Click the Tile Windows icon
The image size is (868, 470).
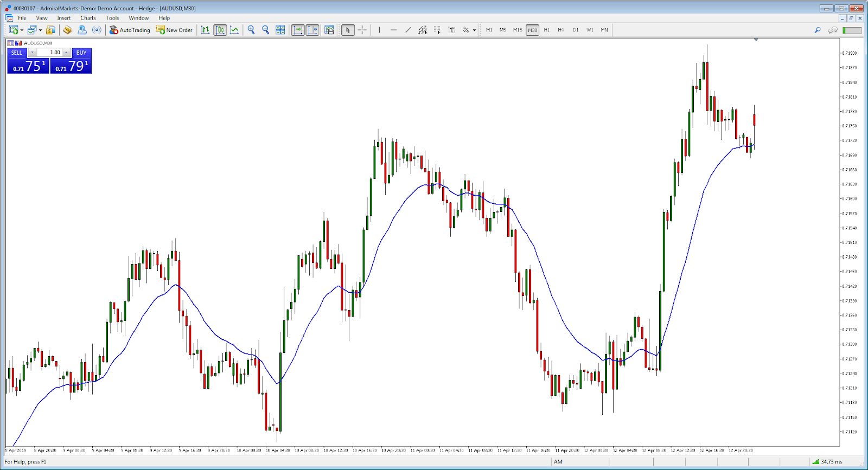pyautogui.click(x=280, y=30)
